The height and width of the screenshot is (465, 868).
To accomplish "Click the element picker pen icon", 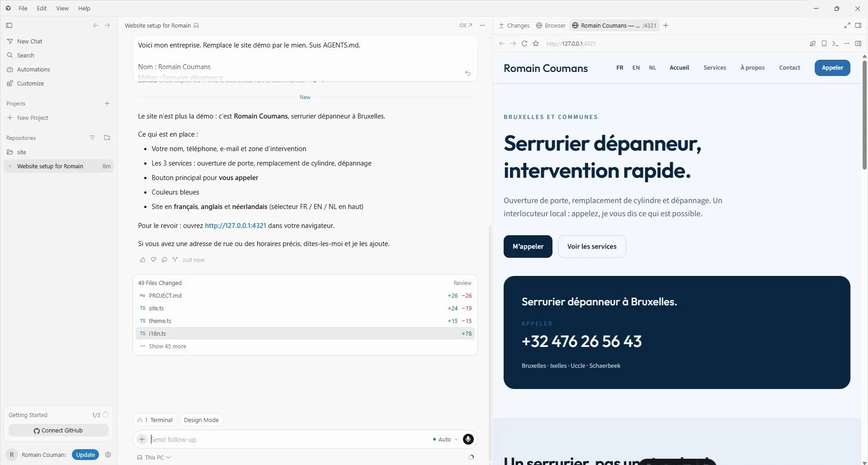I will [x=813, y=43].
